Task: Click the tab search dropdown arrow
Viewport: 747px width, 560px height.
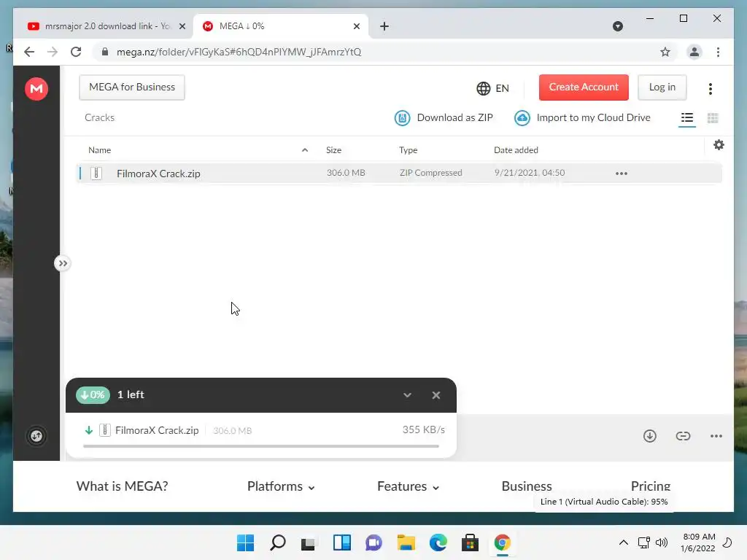Action: pos(617,26)
